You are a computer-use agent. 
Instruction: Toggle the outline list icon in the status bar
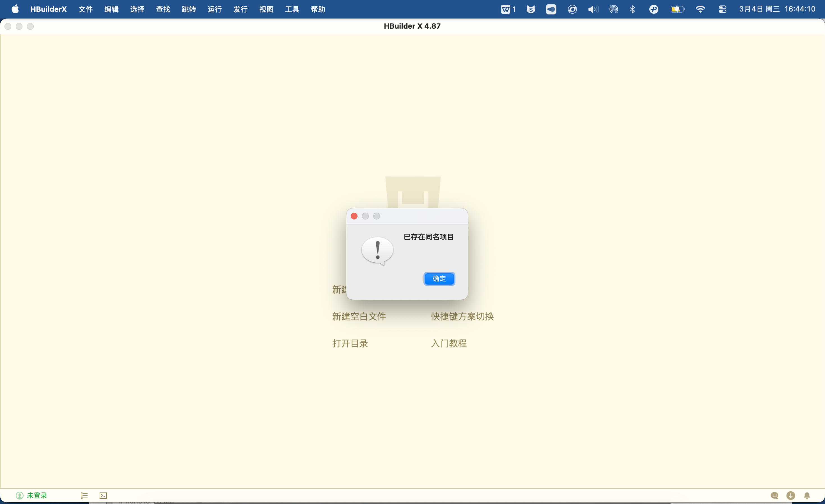[84, 495]
